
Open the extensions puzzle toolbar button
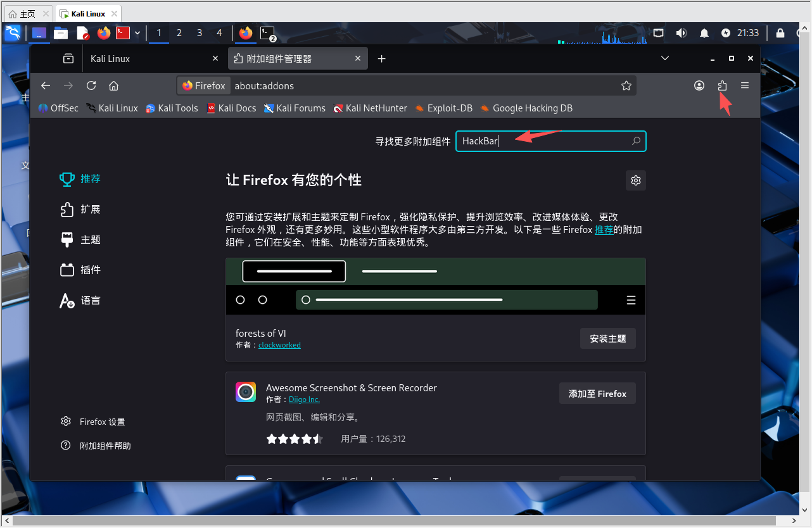pyautogui.click(x=722, y=85)
